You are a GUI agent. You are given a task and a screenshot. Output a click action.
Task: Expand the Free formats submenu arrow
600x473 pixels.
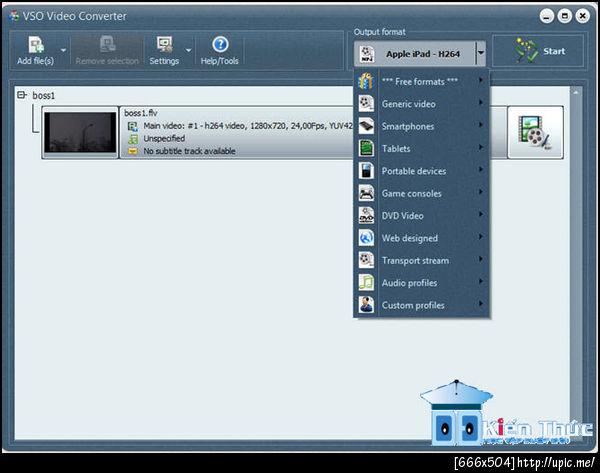[481, 80]
